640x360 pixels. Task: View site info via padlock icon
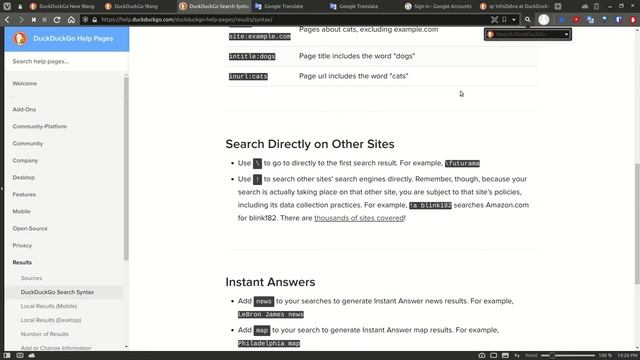(94, 20)
